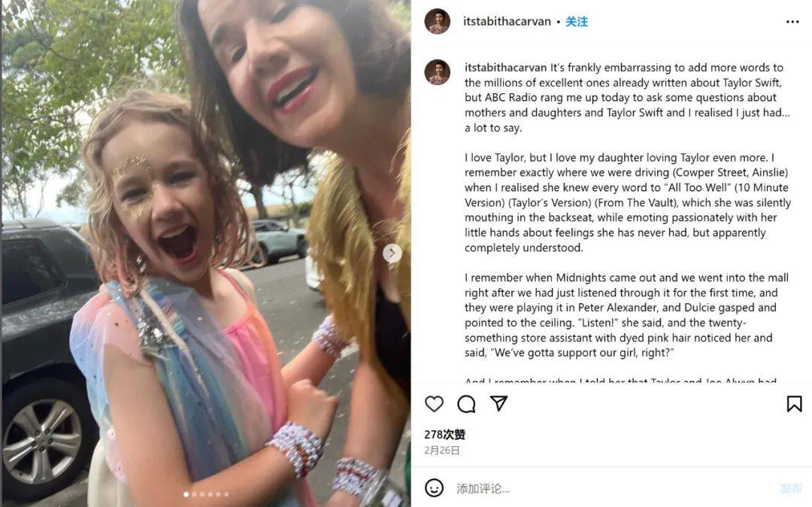This screenshot has width=812, height=507.
Task: Open comments via speech bubble icon
Action: (466, 404)
